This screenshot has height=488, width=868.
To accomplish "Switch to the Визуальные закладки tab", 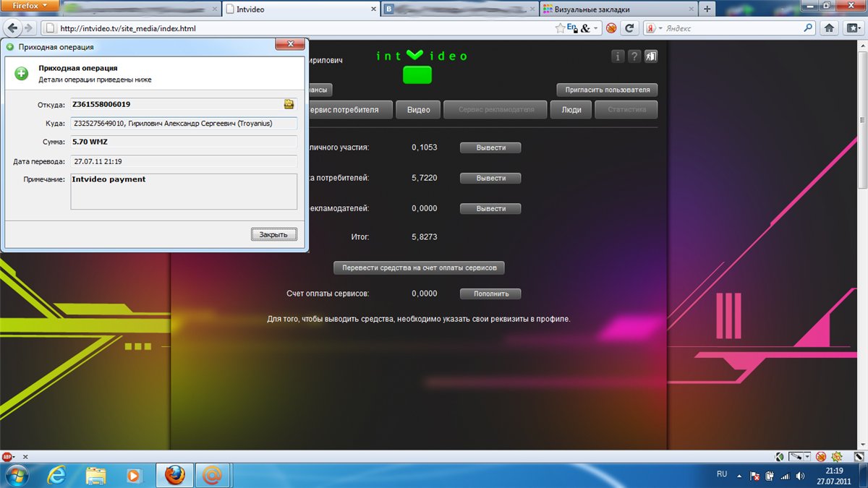I will click(x=618, y=9).
